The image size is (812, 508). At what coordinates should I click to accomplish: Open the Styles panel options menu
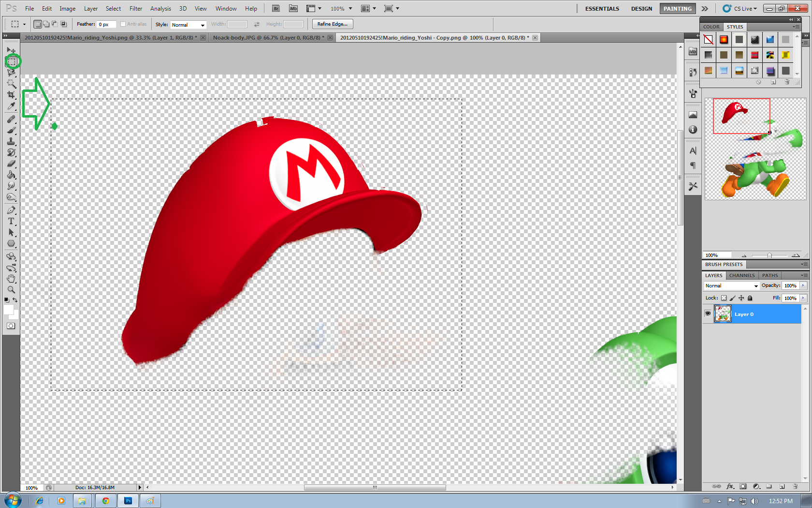click(796, 27)
